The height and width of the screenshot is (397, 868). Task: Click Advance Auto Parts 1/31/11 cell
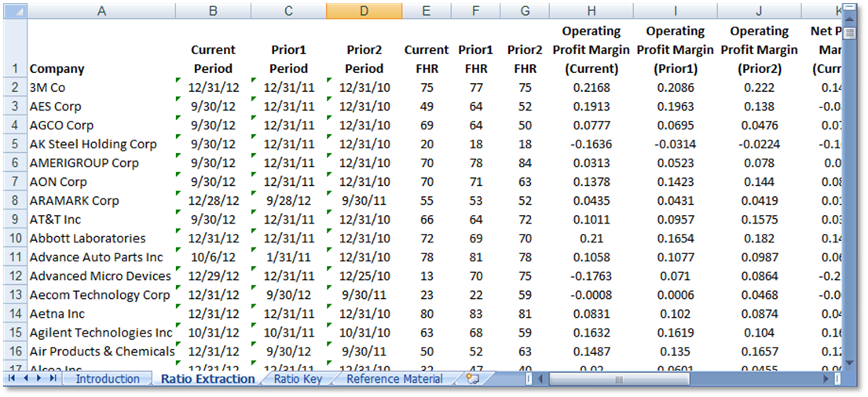coord(288,257)
